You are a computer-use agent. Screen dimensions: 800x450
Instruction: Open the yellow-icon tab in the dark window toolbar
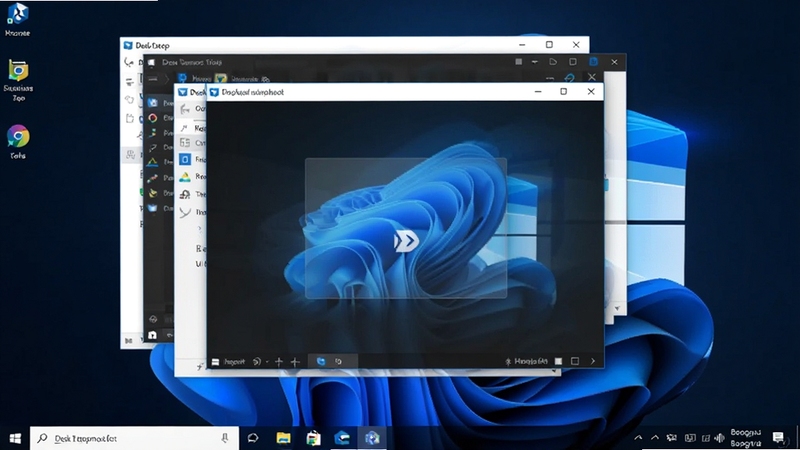[x=242, y=79]
